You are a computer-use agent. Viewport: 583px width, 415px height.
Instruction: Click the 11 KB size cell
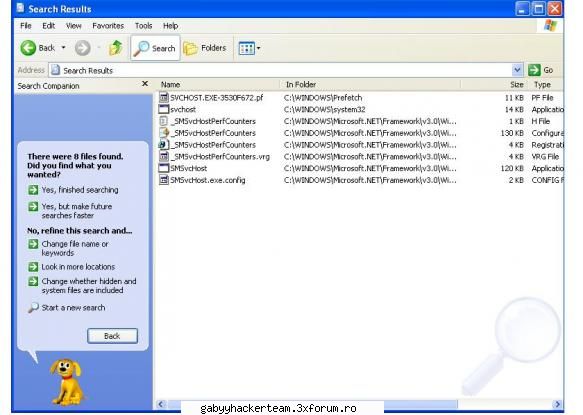point(514,98)
